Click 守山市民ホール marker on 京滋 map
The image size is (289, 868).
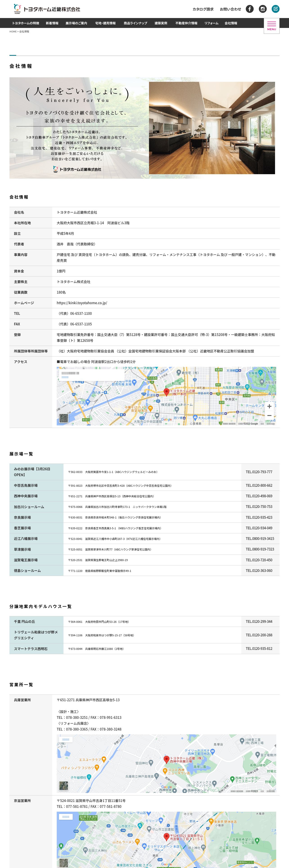click(x=140, y=826)
